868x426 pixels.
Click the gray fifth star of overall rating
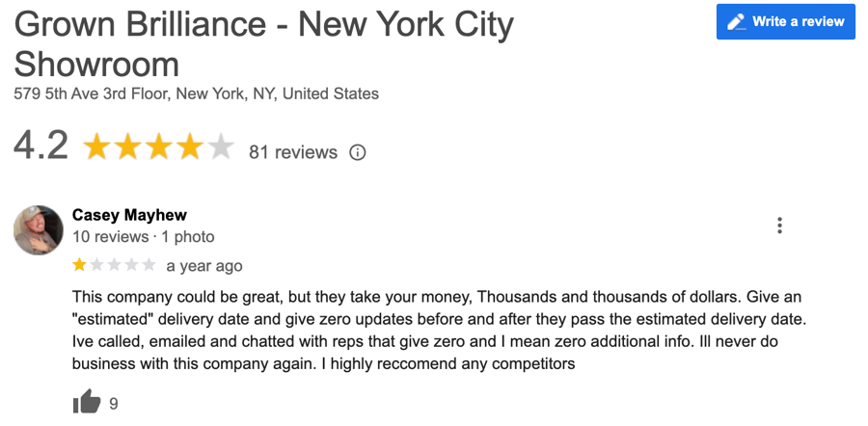221,146
